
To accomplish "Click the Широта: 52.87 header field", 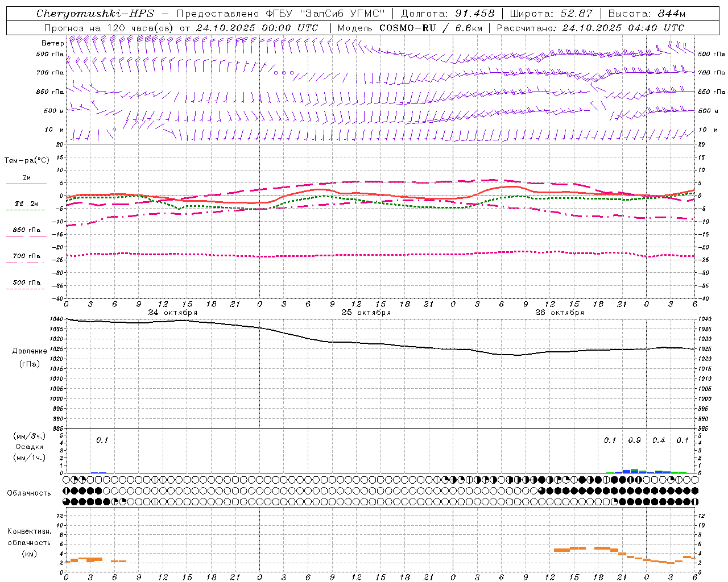I will [x=551, y=14].
